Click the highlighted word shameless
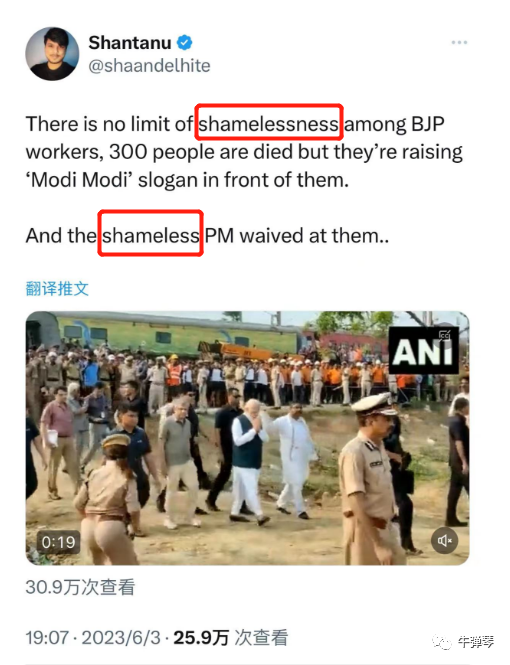 [150, 235]
